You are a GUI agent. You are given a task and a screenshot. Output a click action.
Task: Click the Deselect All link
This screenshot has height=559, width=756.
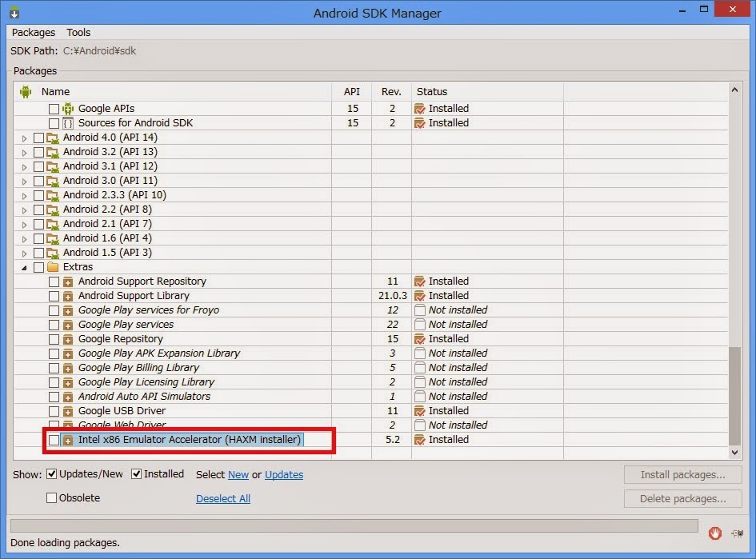click(x=222, y=499)
